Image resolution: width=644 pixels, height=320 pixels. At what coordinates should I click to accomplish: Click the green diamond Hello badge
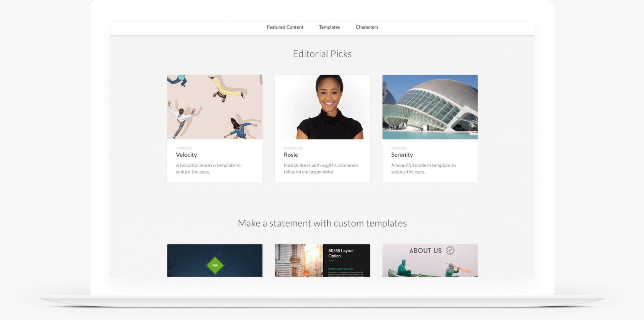point(215,265)
